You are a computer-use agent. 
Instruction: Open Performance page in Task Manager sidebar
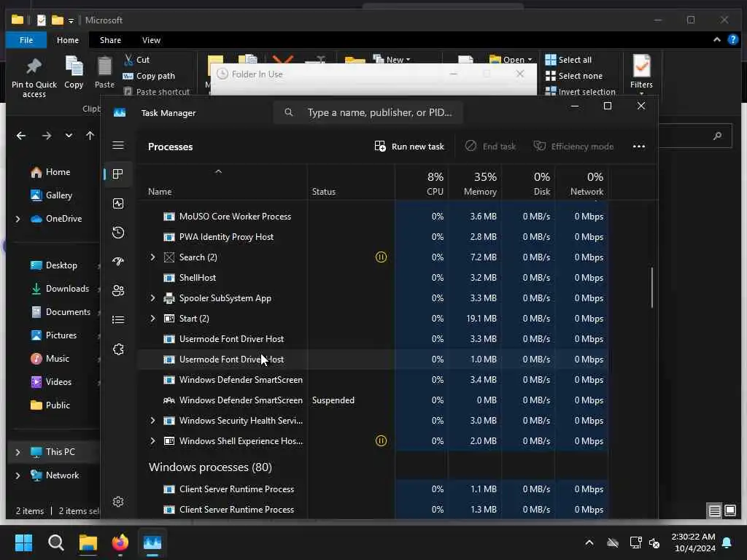tap(118, 203)
